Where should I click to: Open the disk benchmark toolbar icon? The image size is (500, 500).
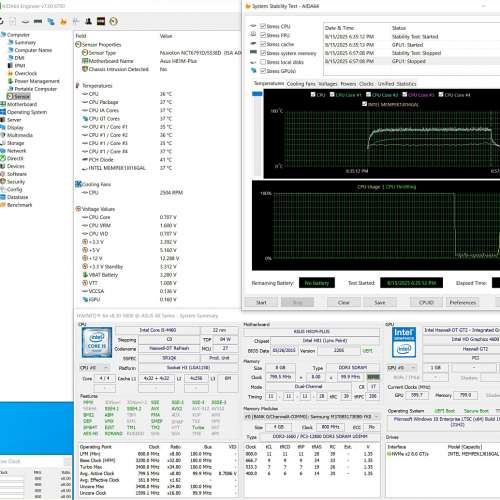coord(25,21)
